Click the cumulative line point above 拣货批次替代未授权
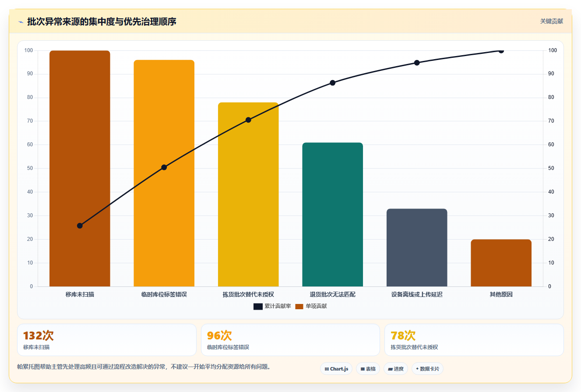 pos(248,120)
